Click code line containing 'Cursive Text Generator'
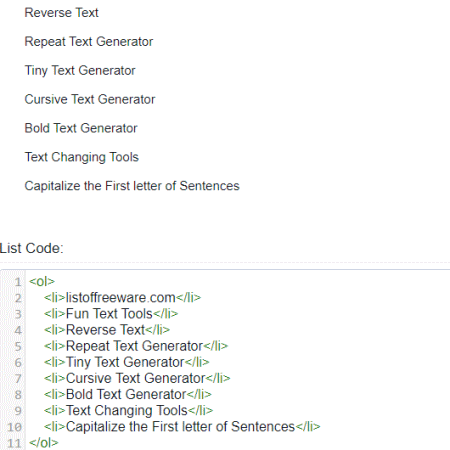 [137, 378]
